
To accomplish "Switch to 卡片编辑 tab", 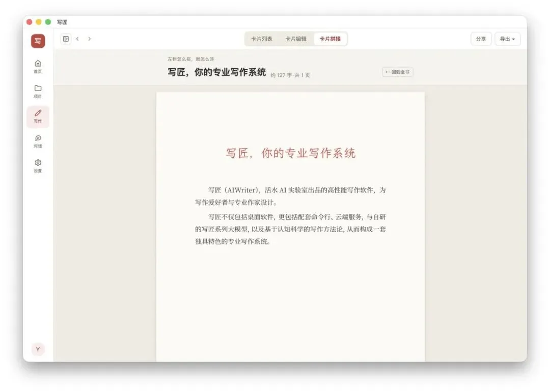I will coord(296,39).
